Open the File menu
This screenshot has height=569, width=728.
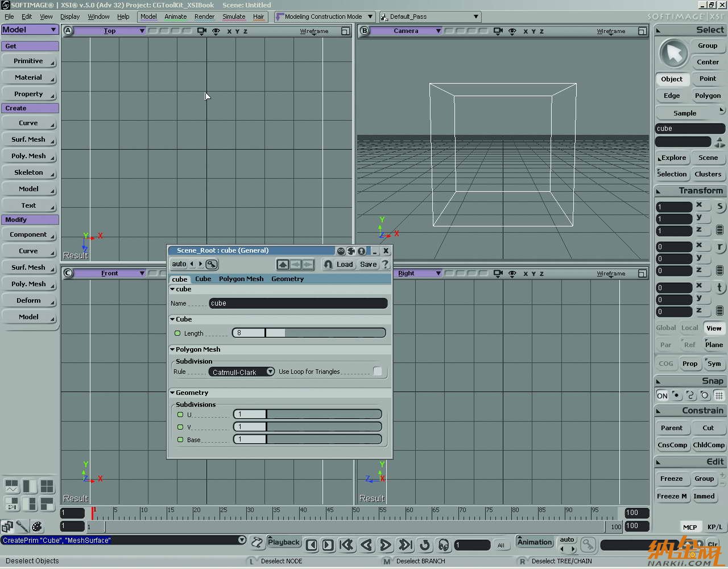click(x=9, y=17)
